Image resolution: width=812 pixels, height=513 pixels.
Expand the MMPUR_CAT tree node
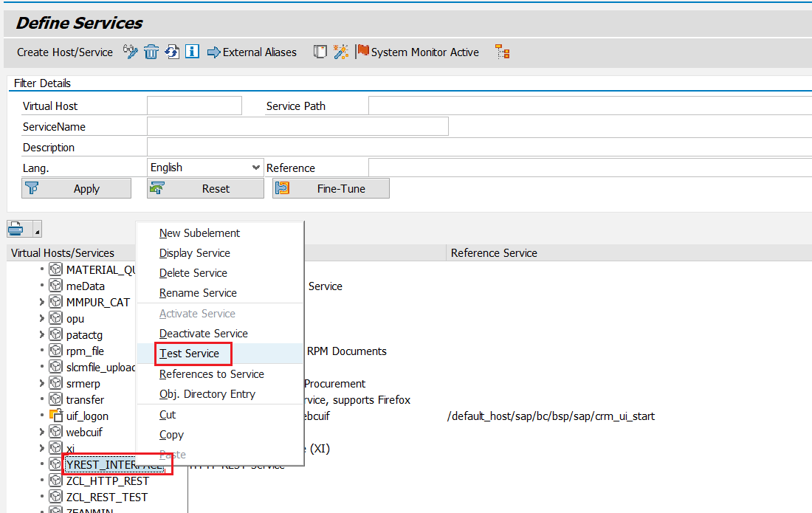[x=42, y=303]
